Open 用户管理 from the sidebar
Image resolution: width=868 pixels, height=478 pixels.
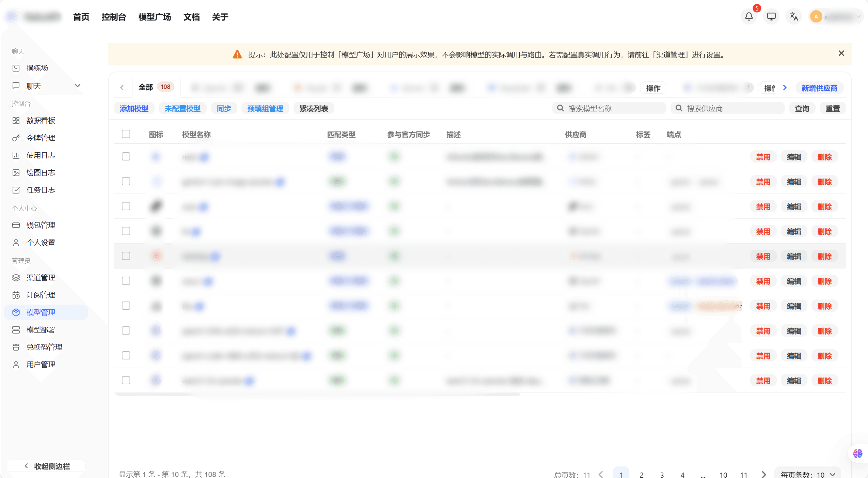(41, 364)
